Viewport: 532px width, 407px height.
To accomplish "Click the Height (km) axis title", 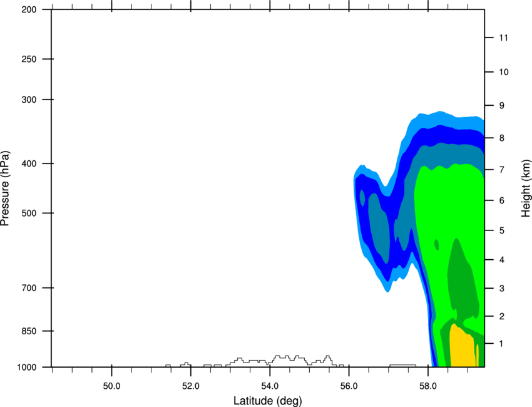I will click(526, 188).
